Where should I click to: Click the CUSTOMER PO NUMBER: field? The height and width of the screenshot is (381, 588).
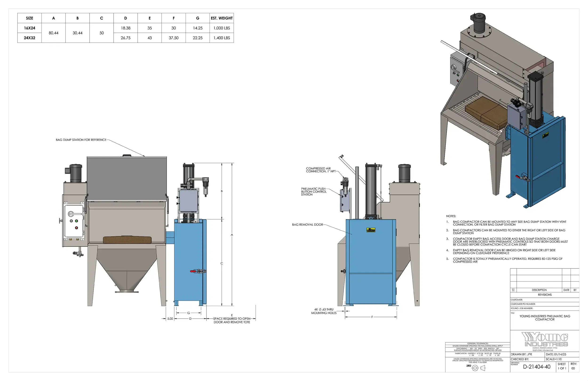(x=544, y=304)
